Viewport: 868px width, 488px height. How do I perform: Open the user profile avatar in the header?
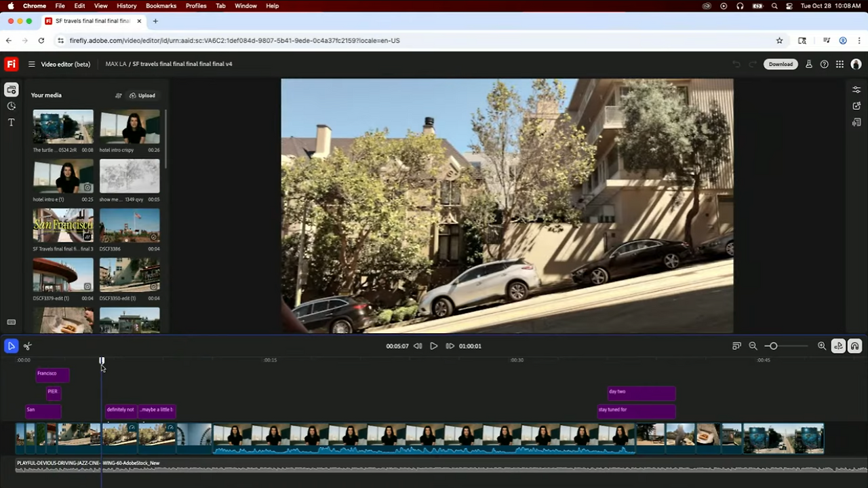[x=856, y=64]
